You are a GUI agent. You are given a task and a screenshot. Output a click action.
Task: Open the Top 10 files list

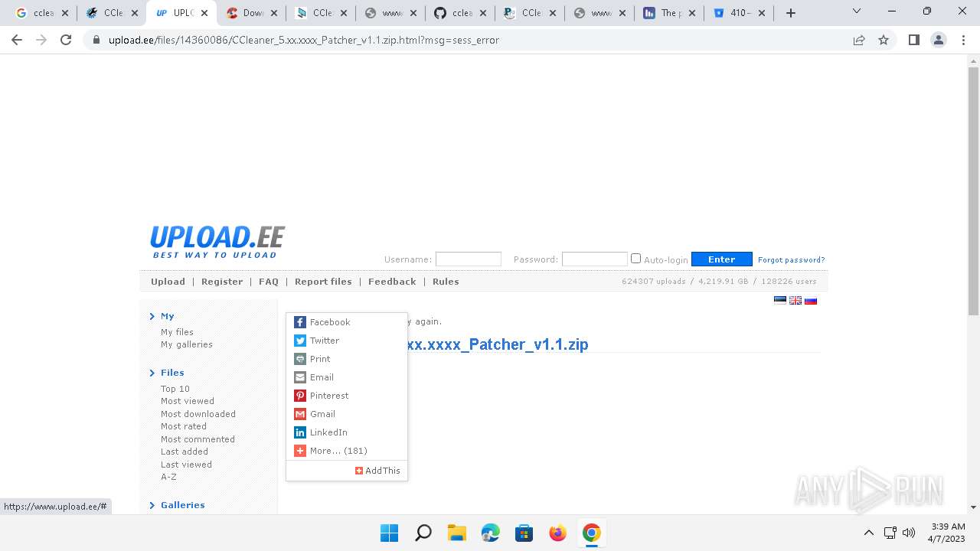coord(175,389)
